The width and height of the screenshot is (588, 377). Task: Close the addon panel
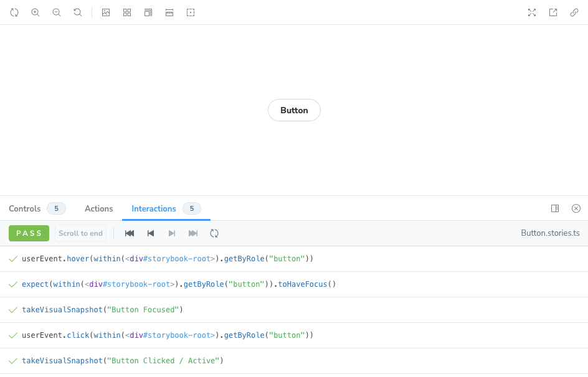click(576, 208)
